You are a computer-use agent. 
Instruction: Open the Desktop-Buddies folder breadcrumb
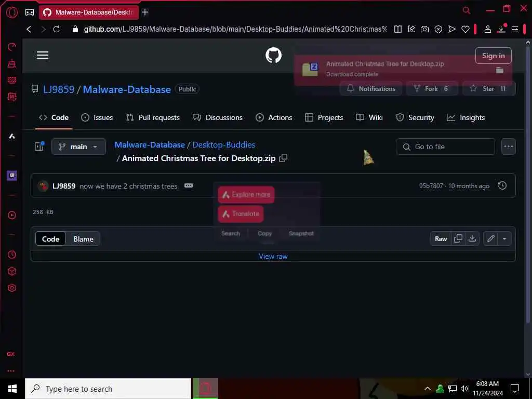click(223, 144)
